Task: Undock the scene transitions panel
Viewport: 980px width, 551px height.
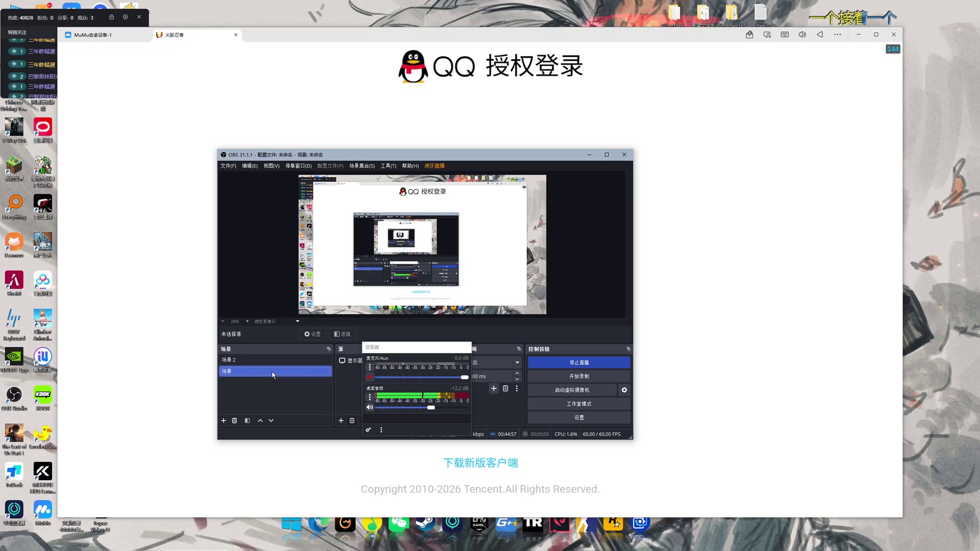Action: coord(519,349)
